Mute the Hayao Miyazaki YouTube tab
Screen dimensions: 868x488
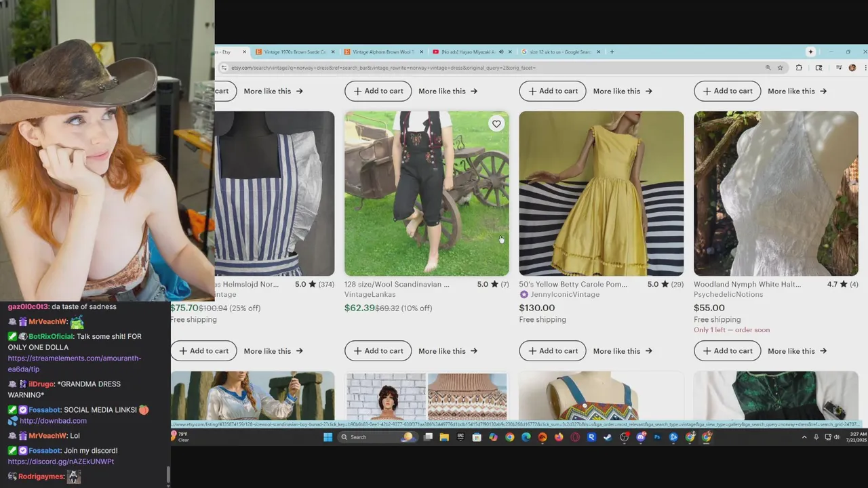click(x=501, y=52)
